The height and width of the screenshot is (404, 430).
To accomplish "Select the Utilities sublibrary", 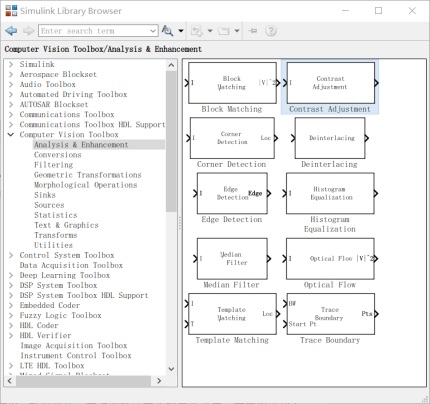I will pyautogui.click(x=53, y=245).
